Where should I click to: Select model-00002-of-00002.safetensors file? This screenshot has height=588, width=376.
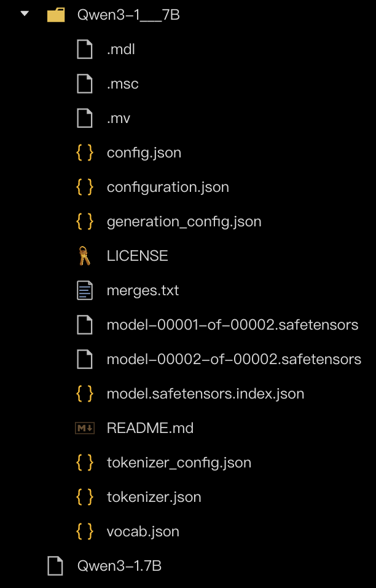click(233, 359)
